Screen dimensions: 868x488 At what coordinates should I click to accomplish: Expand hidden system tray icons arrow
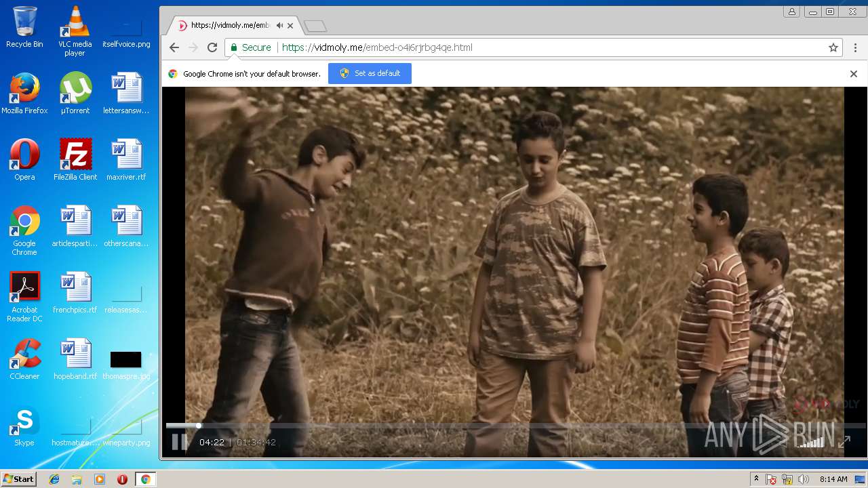tap(756, 479)
